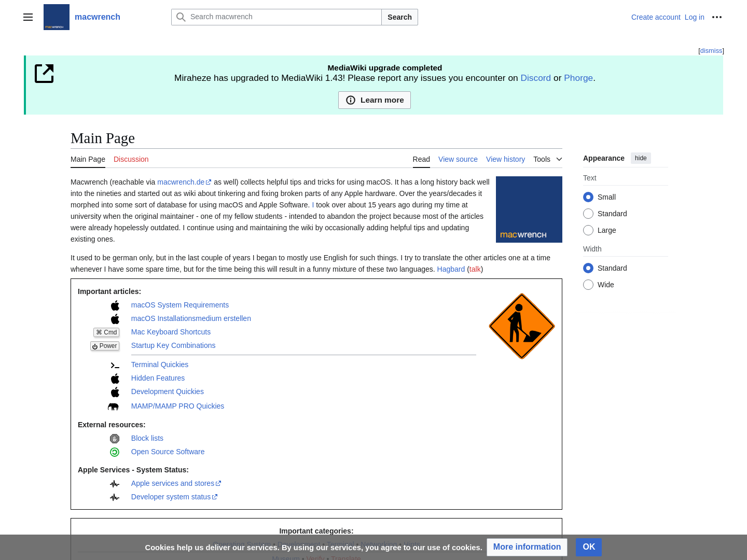
Task: Click the elephant icon beside MAMP Quickies
Action: coord(113,407)
